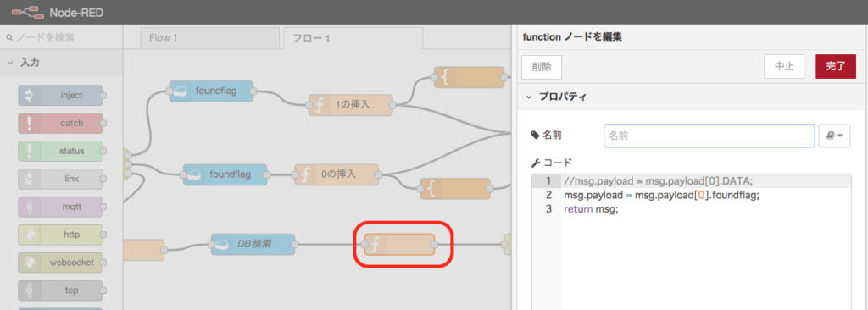Click the output port of 1の挿入 node

click(x=392, y=105)
